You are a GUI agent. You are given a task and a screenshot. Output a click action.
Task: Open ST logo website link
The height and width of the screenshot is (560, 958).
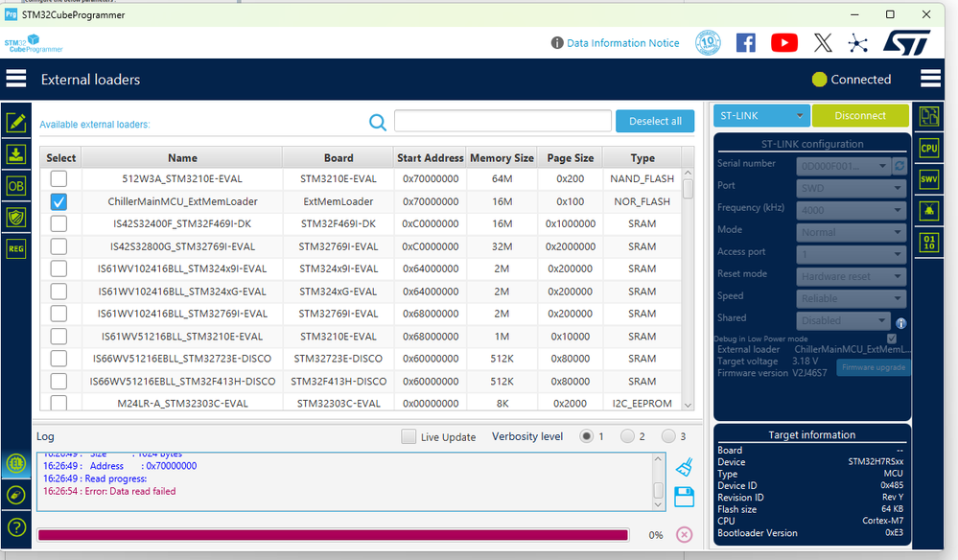[x=906, y=43]
